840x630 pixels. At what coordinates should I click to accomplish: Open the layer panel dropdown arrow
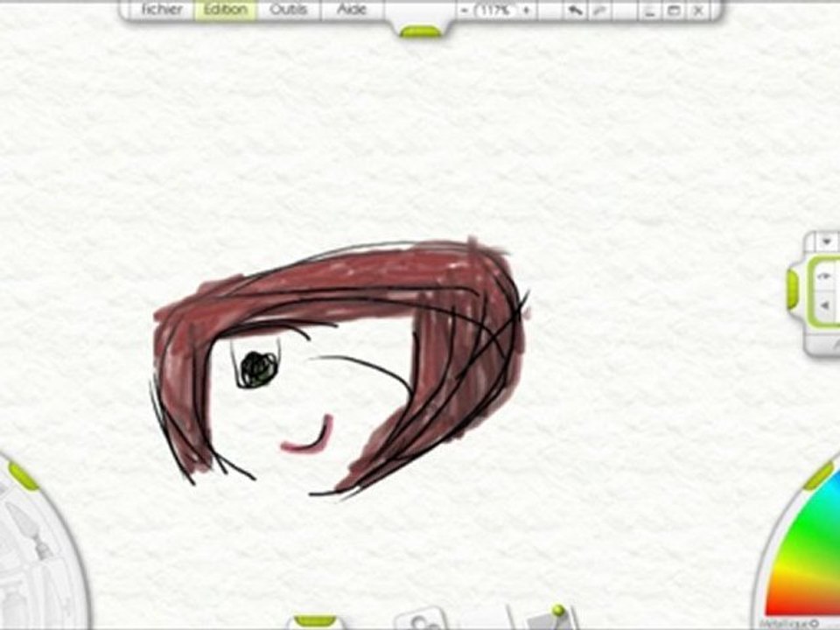[827, 242]
